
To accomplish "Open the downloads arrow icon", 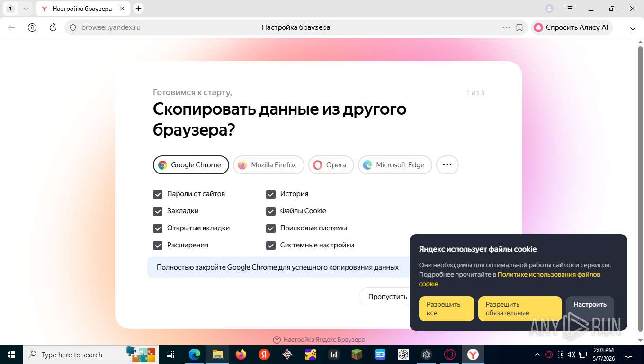I will (633, 27).
